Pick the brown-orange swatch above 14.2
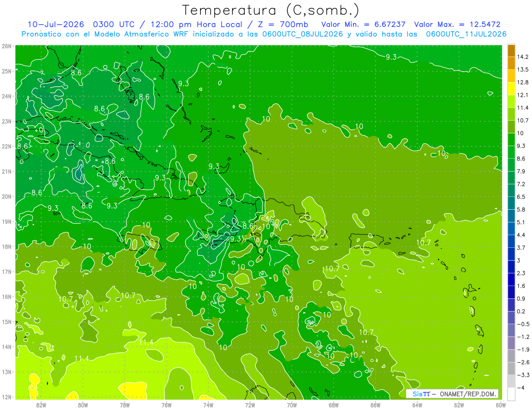 [x=511, y=51]
